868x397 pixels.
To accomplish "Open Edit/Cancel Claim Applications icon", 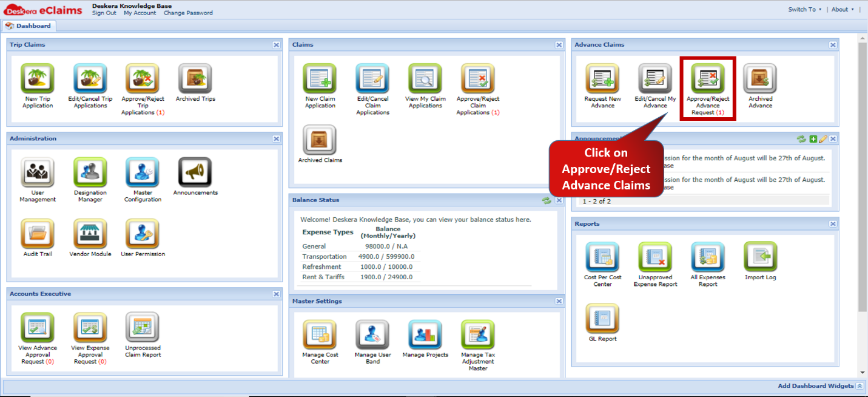I will [372, 79].
